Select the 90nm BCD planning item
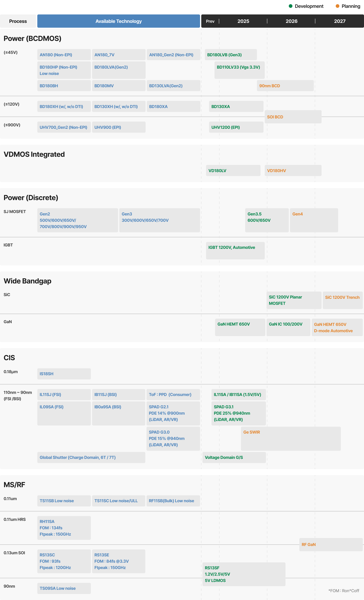This screenshot has height=600, width=364. coord(285,86)
